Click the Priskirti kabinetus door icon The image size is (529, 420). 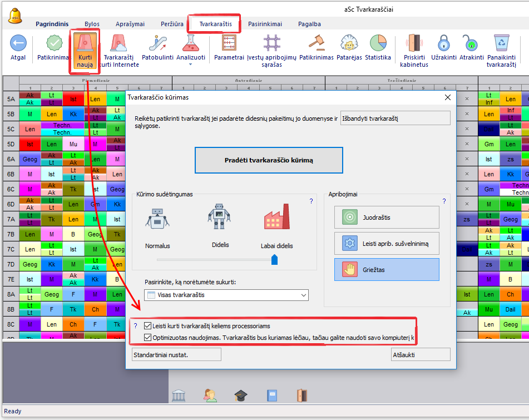[414, 43]
